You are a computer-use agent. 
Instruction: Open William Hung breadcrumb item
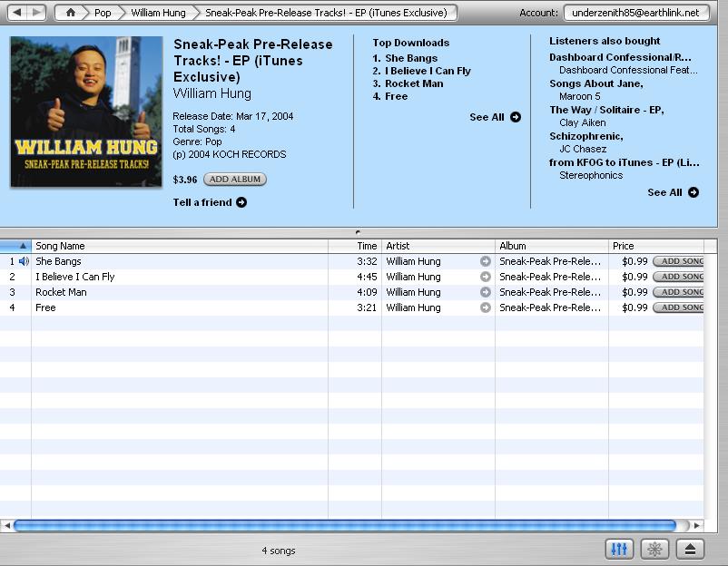click(158, 13)
